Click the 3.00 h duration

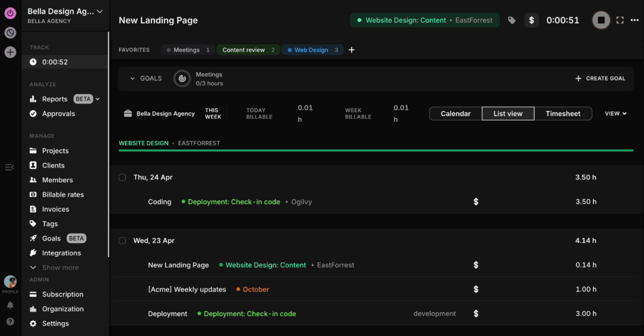coord(586,313)
